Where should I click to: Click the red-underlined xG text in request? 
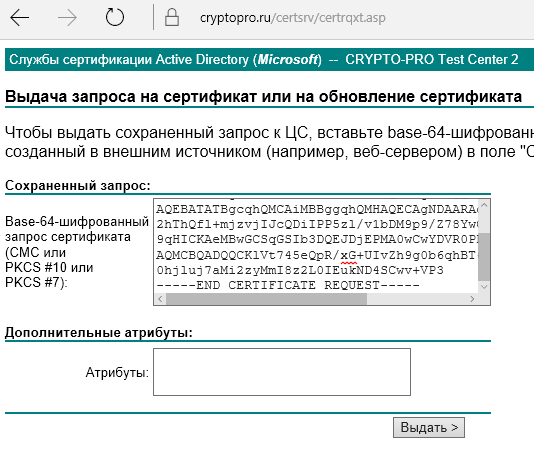pos(348,255)
